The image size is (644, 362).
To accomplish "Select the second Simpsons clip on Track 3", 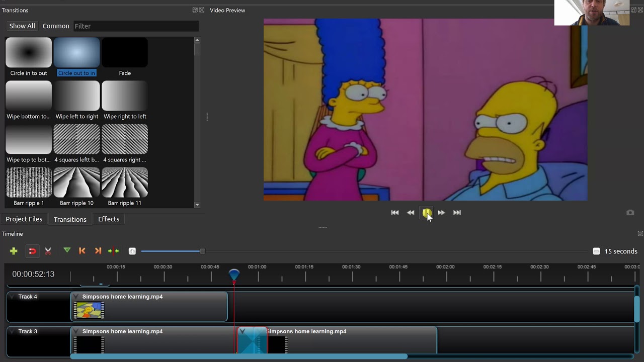I will 352,341.
